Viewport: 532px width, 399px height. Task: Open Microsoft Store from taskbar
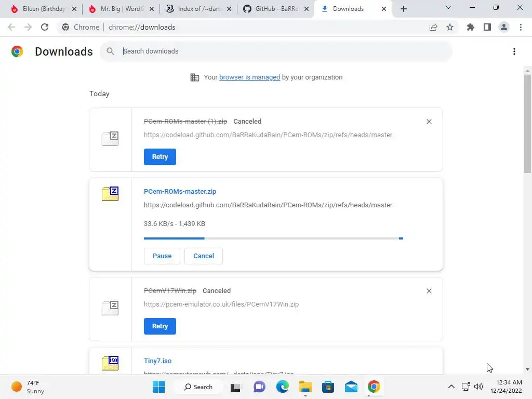(328, 387)
